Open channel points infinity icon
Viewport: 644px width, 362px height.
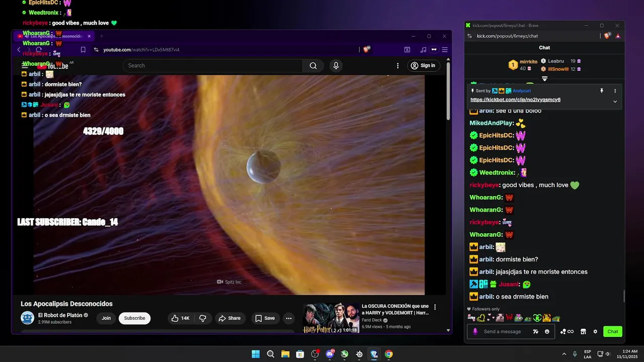567,331
